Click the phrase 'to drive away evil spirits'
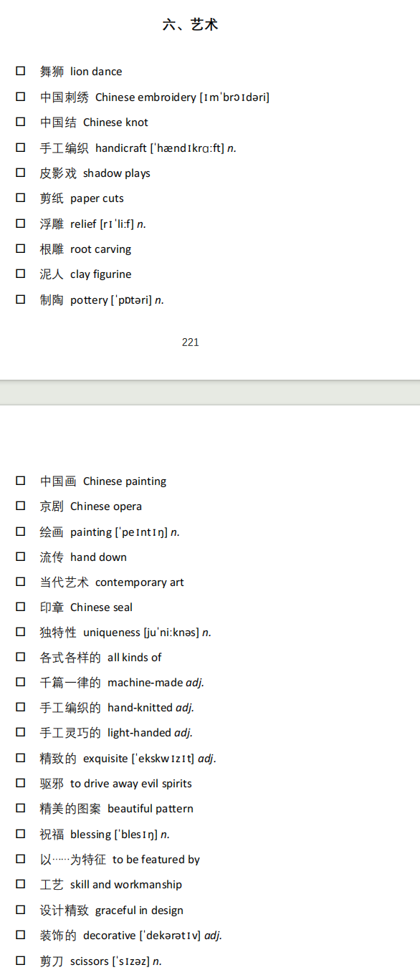 point(131,784)
